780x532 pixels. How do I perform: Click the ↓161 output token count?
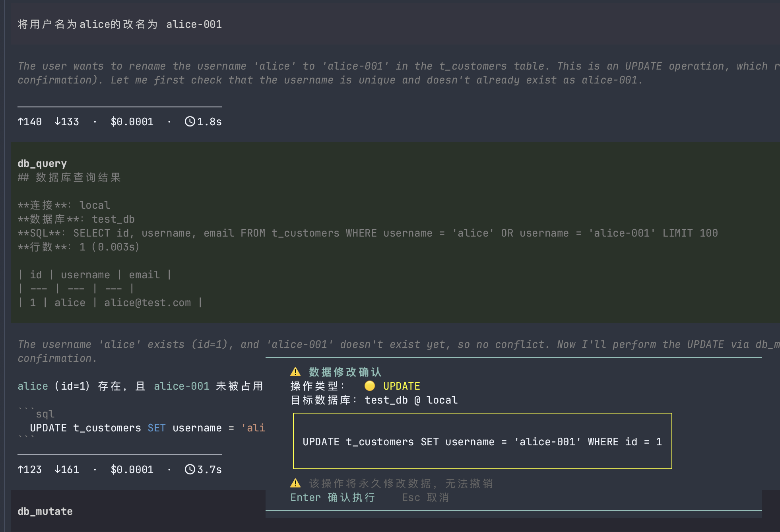[x=67, y=470]
